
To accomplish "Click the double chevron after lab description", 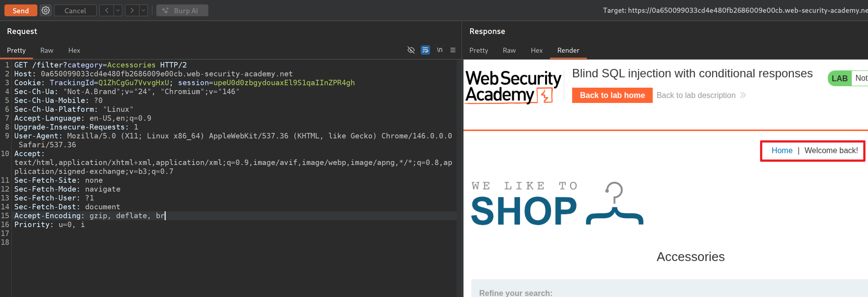I will (743, 96).
